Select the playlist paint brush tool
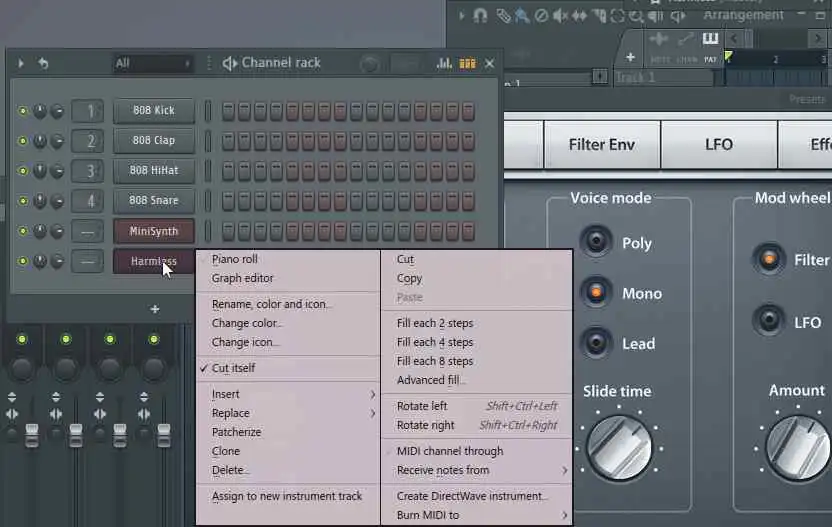Screen dimensions: 832x527 pyautogui.click(x=522, y=16)
